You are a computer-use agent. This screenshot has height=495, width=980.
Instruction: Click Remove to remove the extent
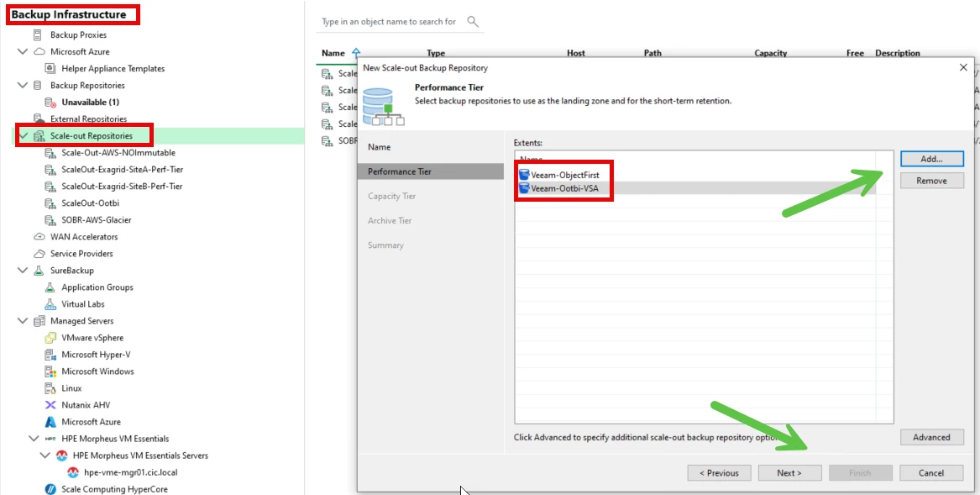click(x=932, y=181)
